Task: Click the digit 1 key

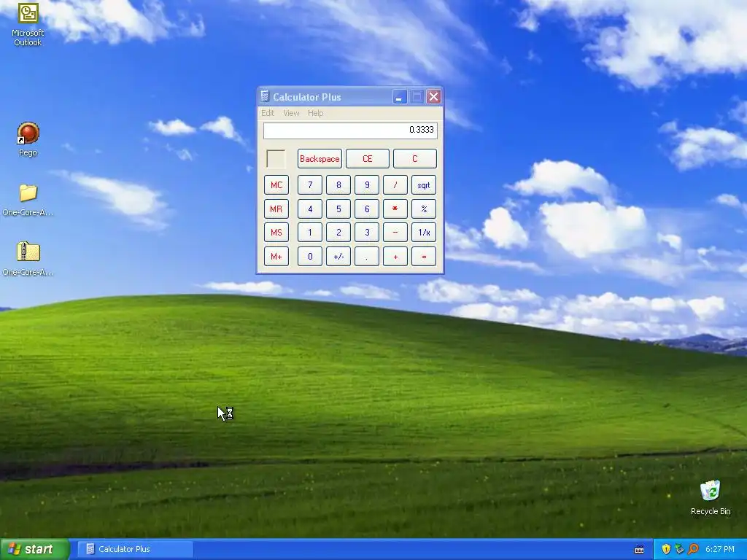Action: (310, 233)
